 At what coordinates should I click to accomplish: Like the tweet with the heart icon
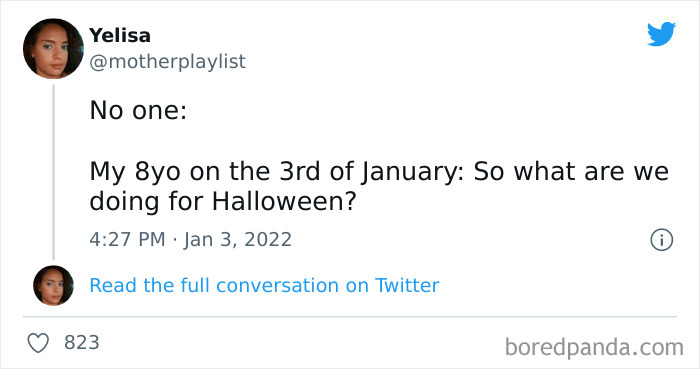(x=38, y=343)
